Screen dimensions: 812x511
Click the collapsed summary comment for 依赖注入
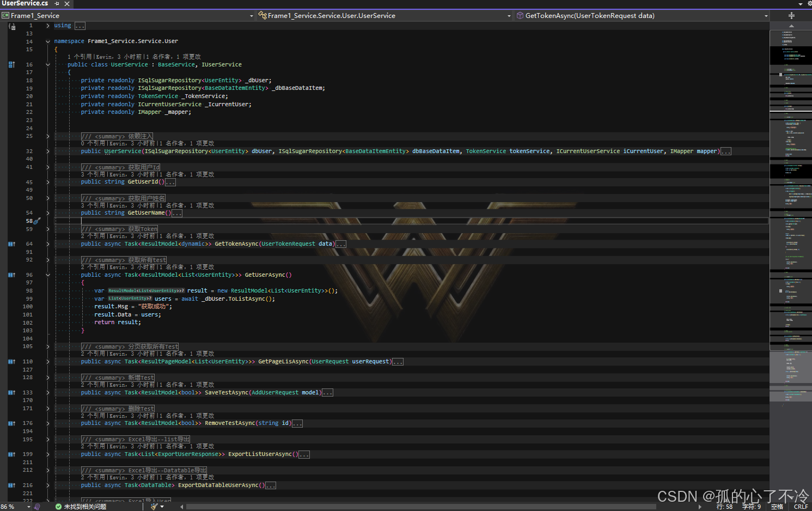tap(117, 136)
